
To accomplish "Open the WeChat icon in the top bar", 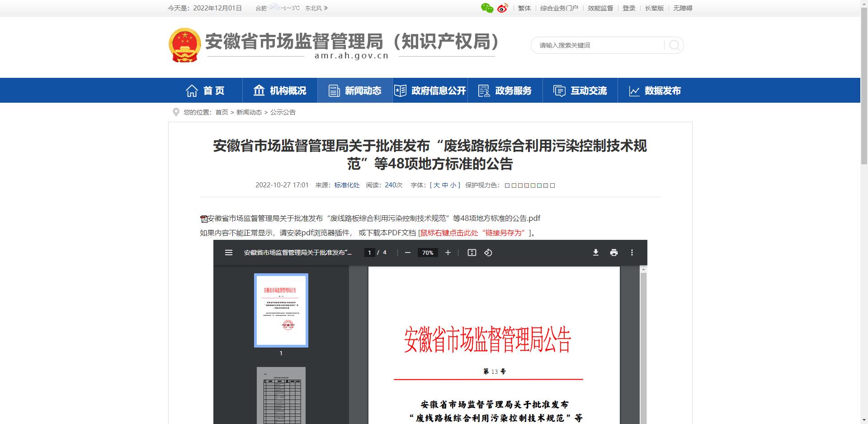I will click(487, 8).
